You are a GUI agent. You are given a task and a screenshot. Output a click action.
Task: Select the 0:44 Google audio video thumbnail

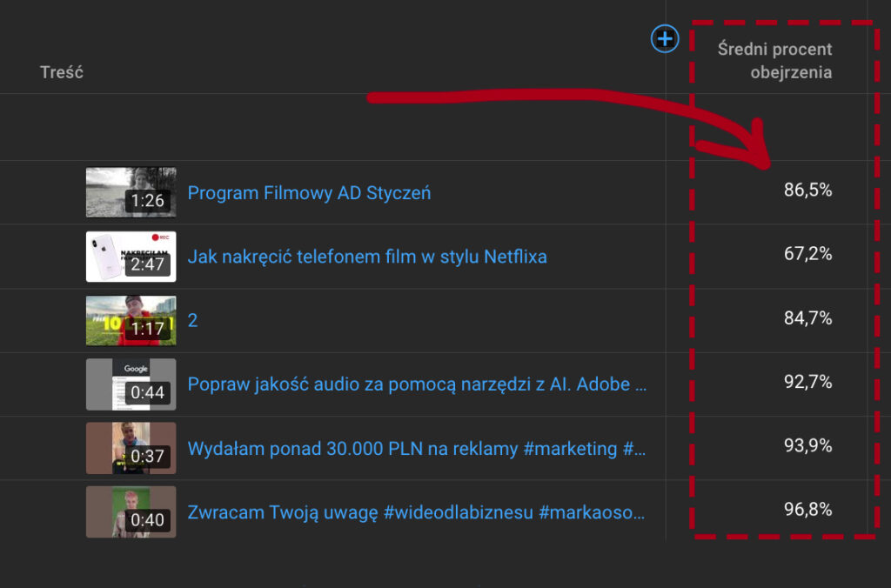tap(131, 384)
